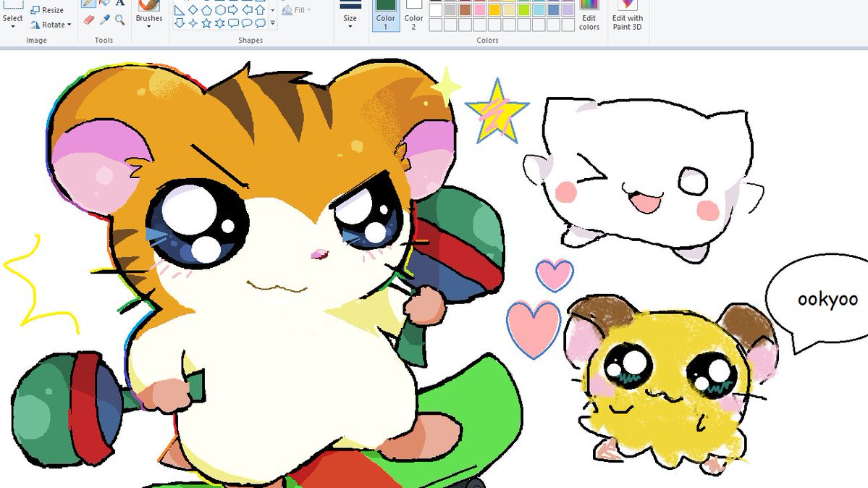Open Edit colors dialog
Screen dimensions: 868x488
pos(589,15)
